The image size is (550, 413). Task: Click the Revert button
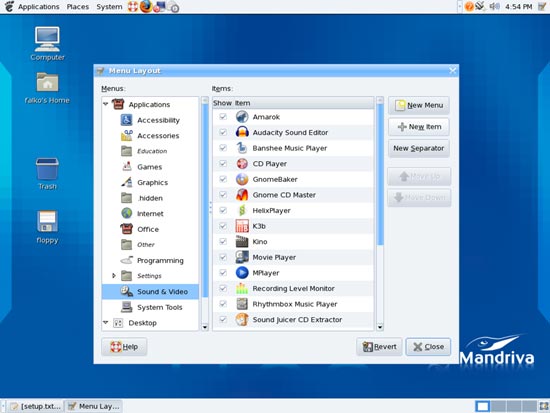[x=379, y=347]
